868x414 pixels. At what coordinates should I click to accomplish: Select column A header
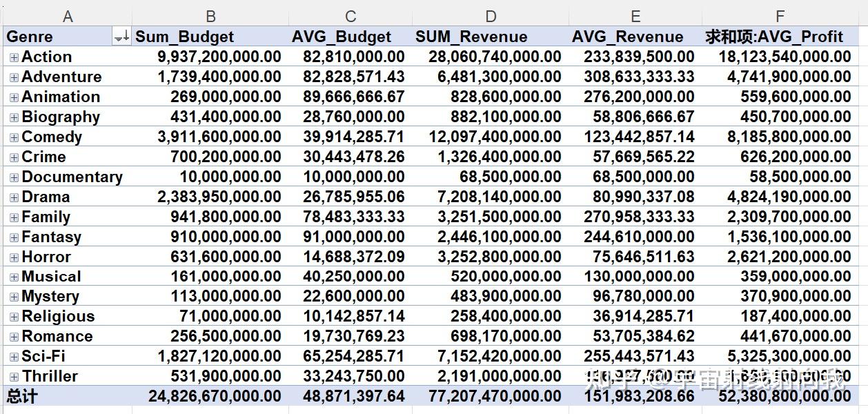[x=68, y=16]
